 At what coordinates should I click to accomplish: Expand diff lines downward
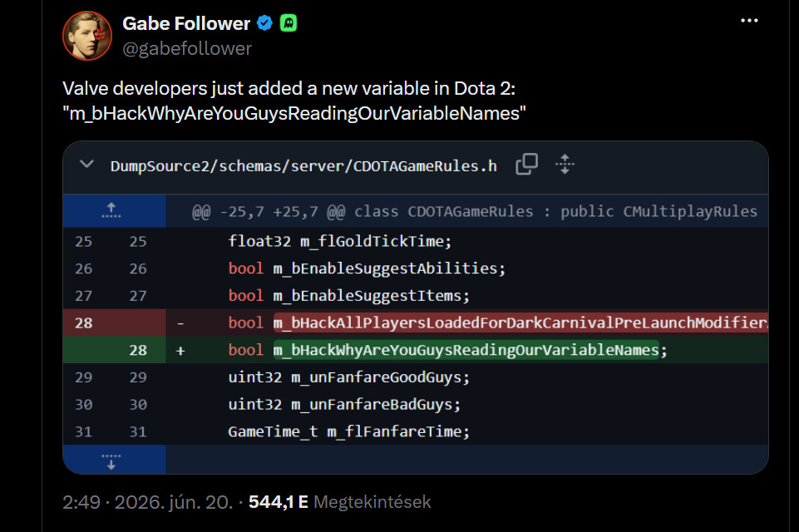click(111, 461)
